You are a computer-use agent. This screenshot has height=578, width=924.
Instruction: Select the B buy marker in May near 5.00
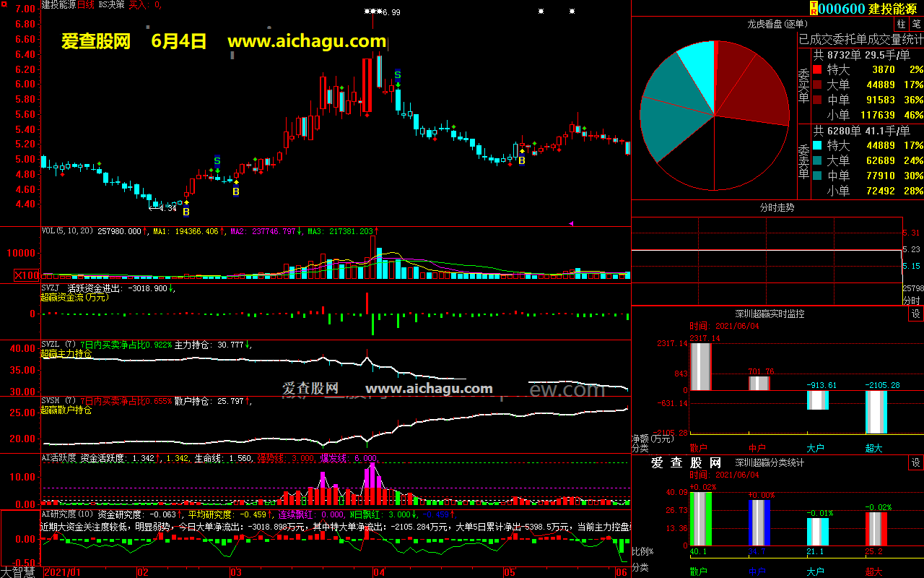point(522,160)
